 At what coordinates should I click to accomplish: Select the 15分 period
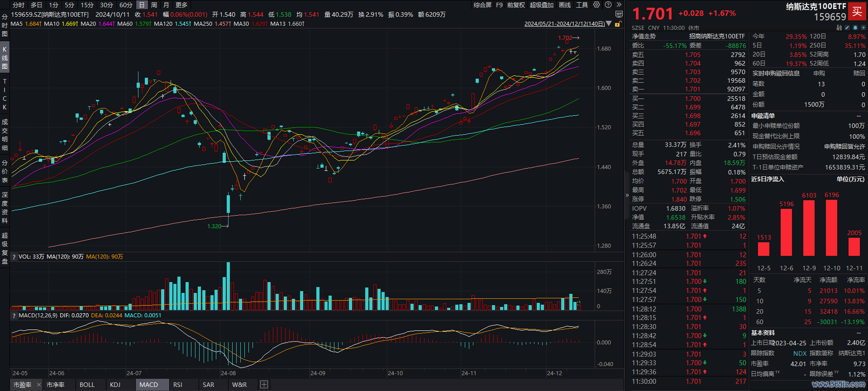pos(87,5)
